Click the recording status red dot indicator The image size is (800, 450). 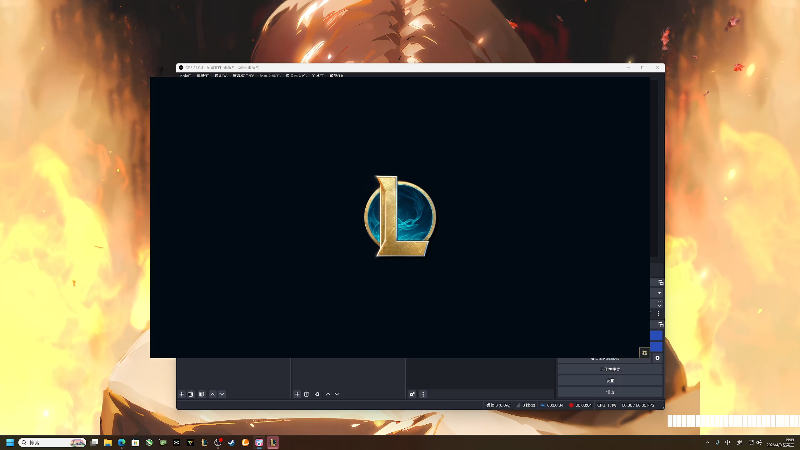pos(571,405)
